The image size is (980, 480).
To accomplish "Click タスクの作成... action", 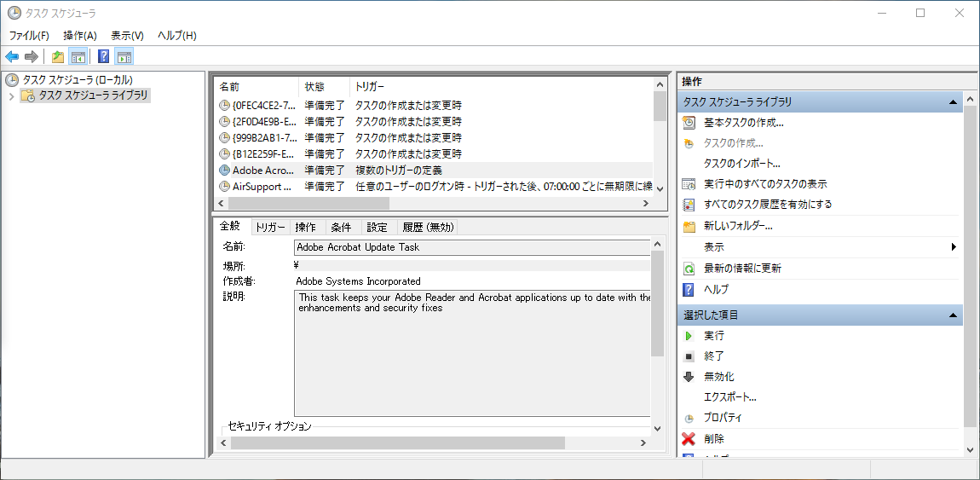I will pos(734,143).
